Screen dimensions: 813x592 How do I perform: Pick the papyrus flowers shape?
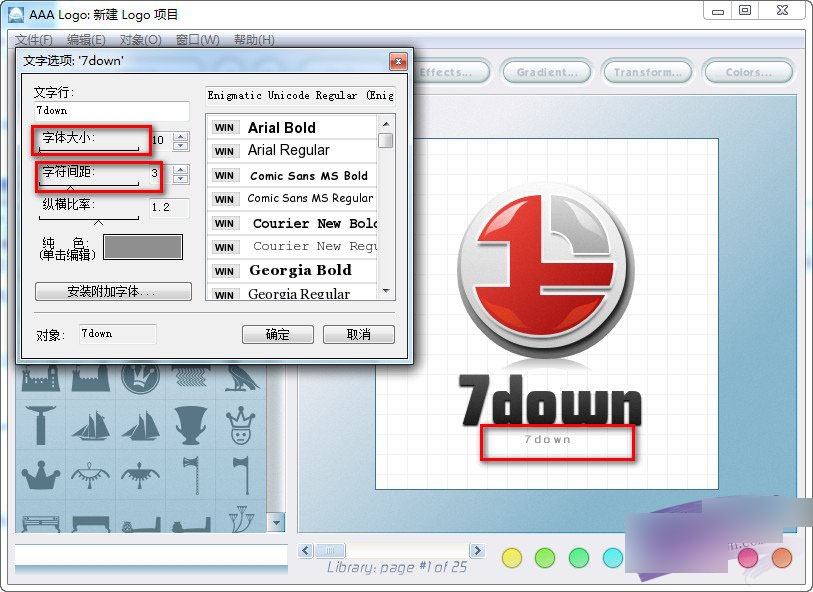241,519
